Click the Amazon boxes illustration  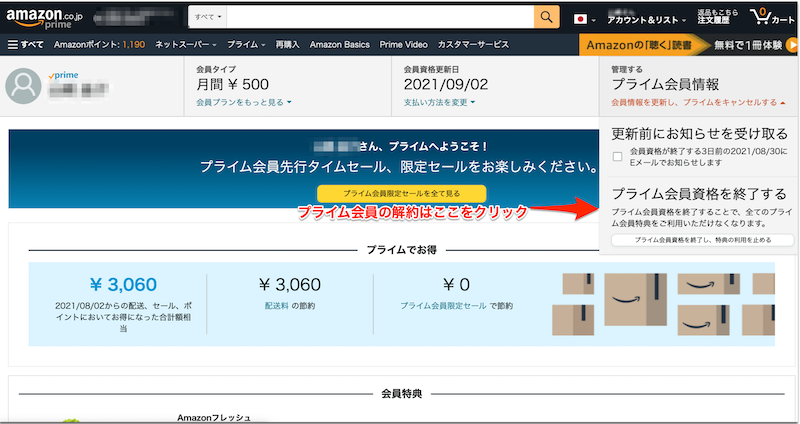[663, 304]
